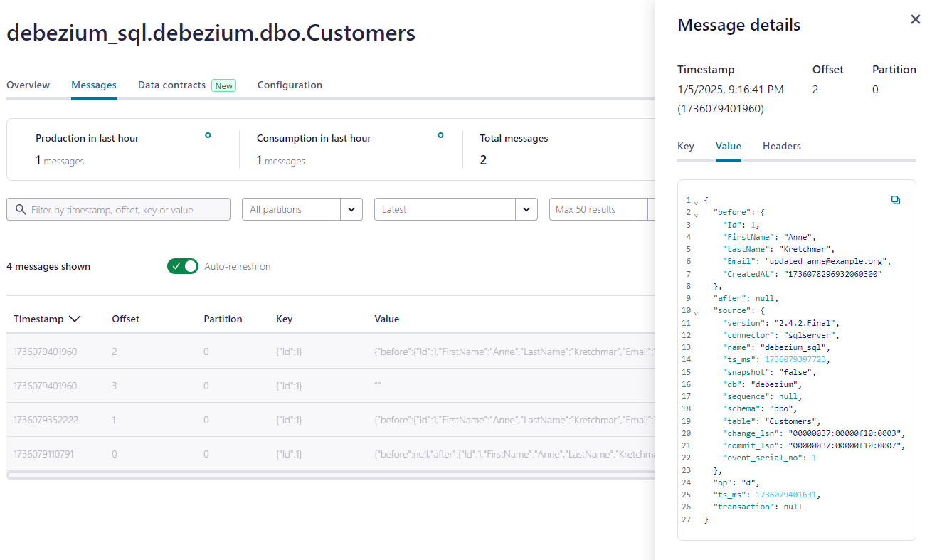Click the "Kretchmar" LastName value in JSON
Screen dimensions: 932x560
click(803, 249)
